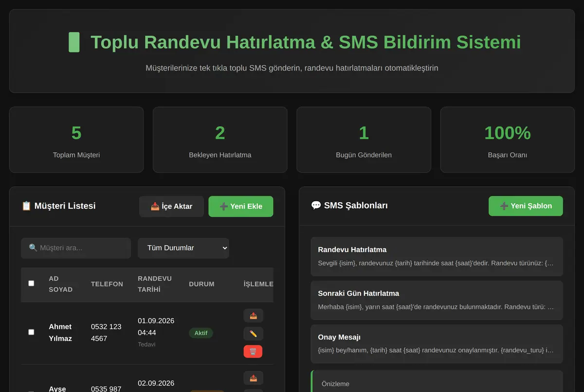
Task: Choose the Sonraki Gün Hatırlatma template
Action: [437, 300]
